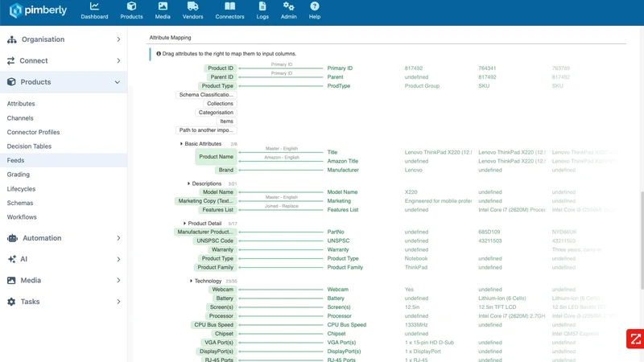
Task: Open the Media image icon in top bar
Action: [x=163, y=6]
